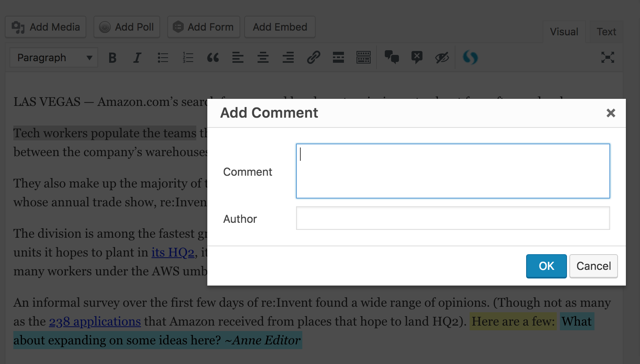Toggle the toolbar kitchen sink icon

click(364, 58)
